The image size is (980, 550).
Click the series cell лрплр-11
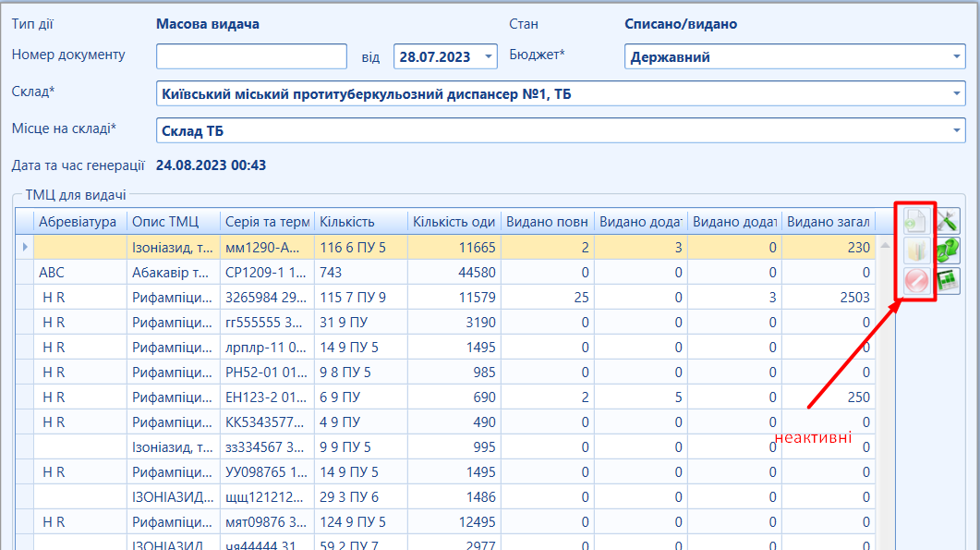[x=267, y=348]
